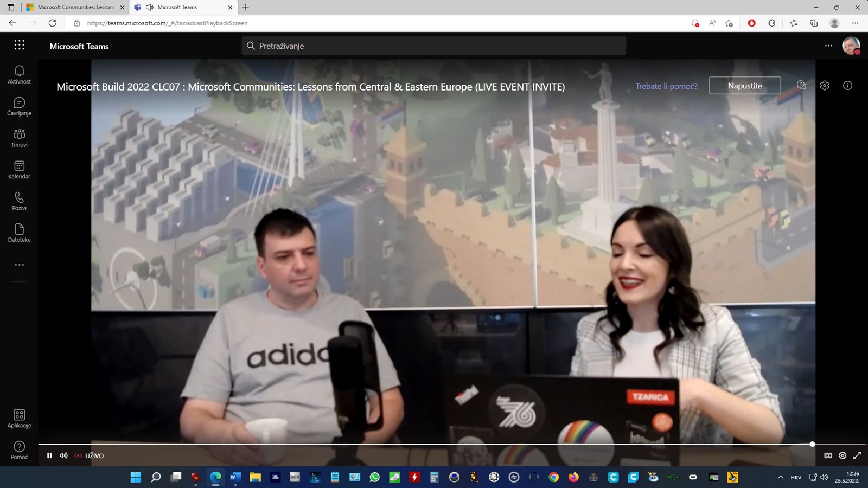
Task: Open the red ad blocker extension
Action: 751,23
